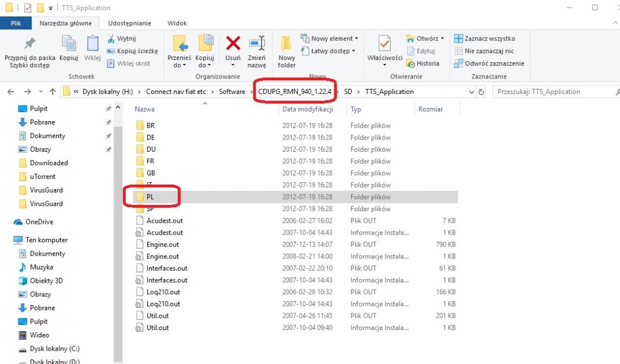Collapse the ribbon chevron
This screenshot has height=364, width=620.
tap(615, 23)
